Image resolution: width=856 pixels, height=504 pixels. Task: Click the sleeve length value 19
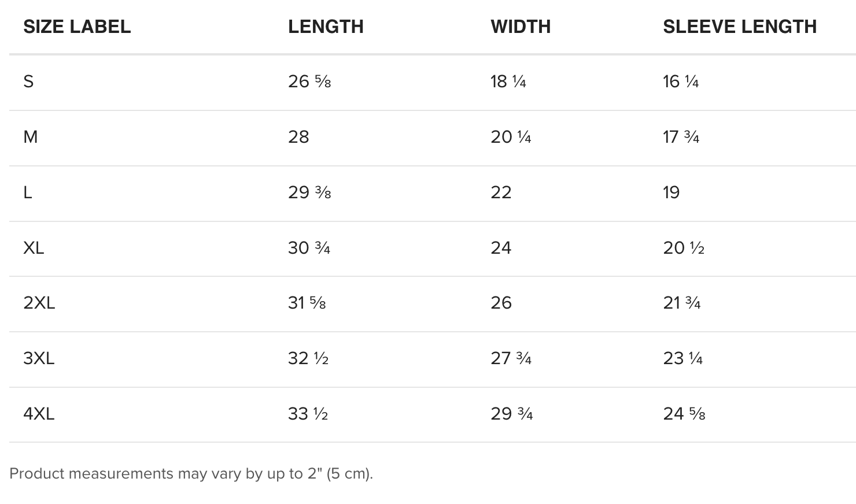(x=671, y=192)
